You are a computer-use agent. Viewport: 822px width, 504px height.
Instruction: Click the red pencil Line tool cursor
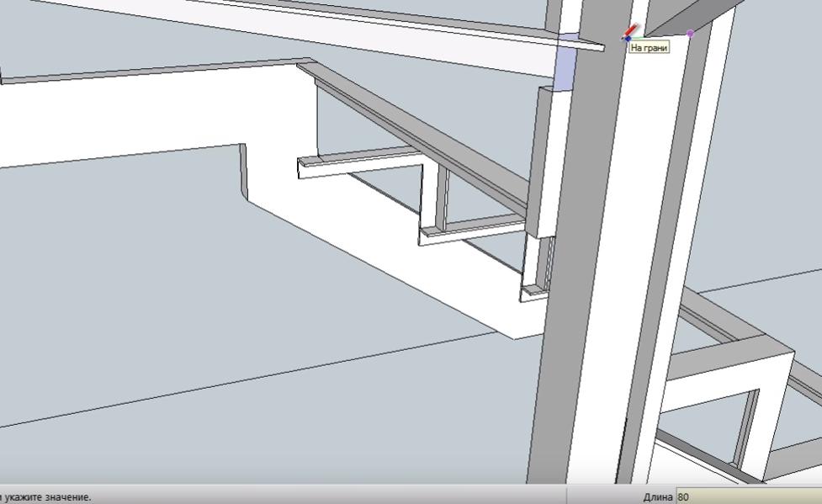point(633,31)
